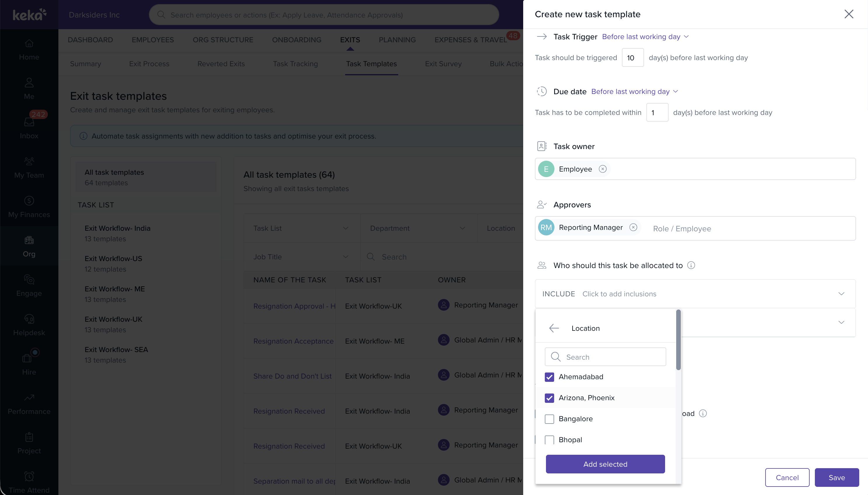Switch to Exit Survey tab
868x495 pixels.
[443, 64]
